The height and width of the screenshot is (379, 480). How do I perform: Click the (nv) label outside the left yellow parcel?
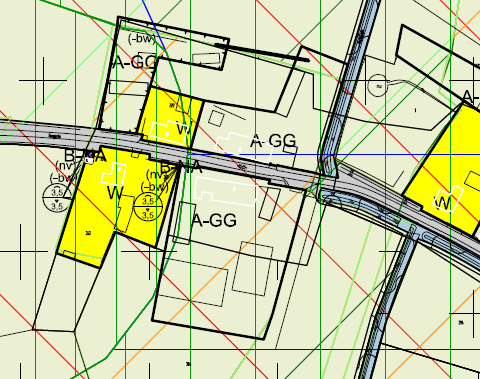(65, 165)
